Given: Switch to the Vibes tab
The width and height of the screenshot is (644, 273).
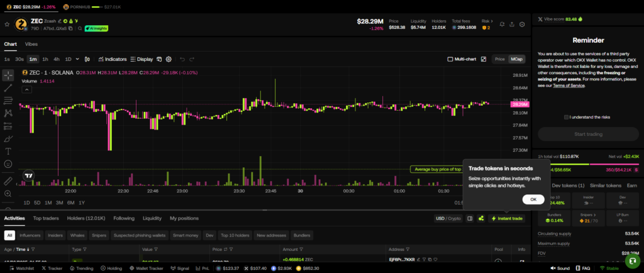Looking at the screenshot, I should coord(31,44).
